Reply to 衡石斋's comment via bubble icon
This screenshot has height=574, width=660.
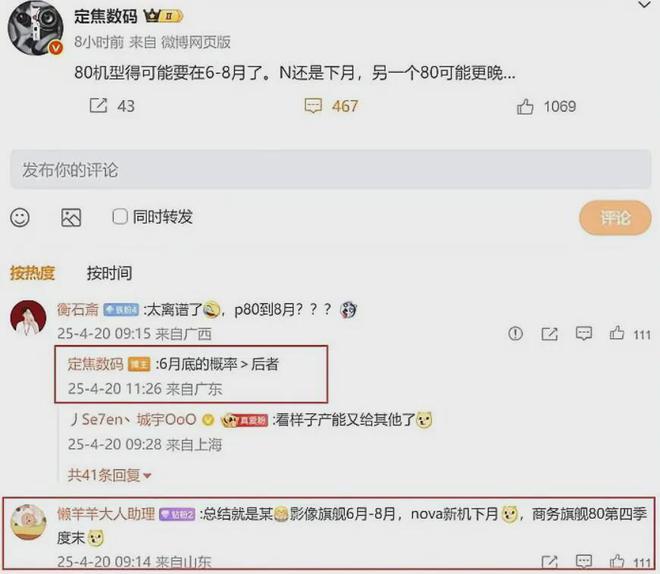pyautogui.click(x=584, y=334)
